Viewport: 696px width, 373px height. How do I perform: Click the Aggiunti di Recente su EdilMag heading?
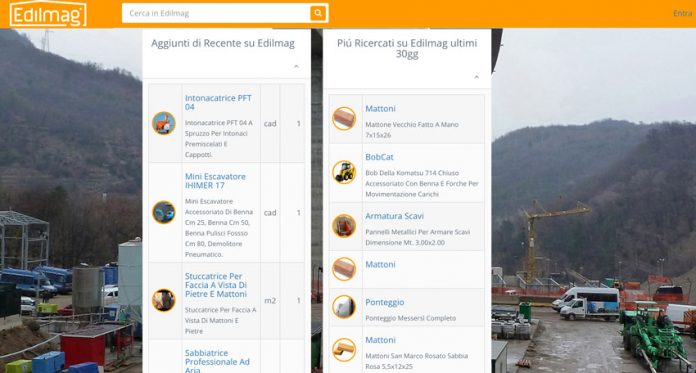tap(223, 44)
